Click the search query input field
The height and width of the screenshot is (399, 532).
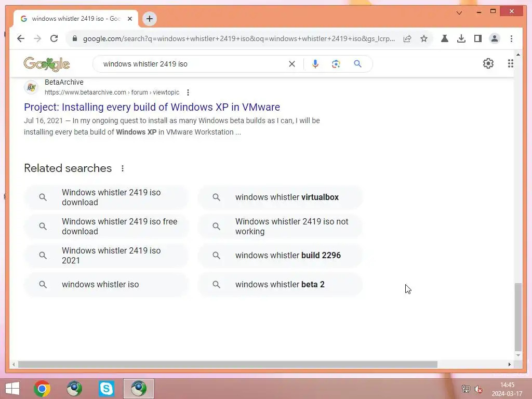click(193, 64)
